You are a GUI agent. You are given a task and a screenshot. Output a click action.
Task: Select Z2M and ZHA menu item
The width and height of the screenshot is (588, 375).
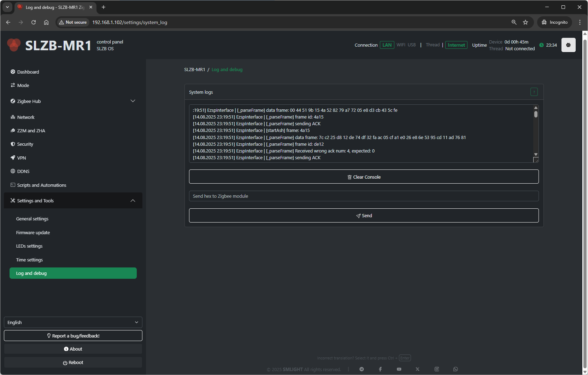tap(31, 131)
